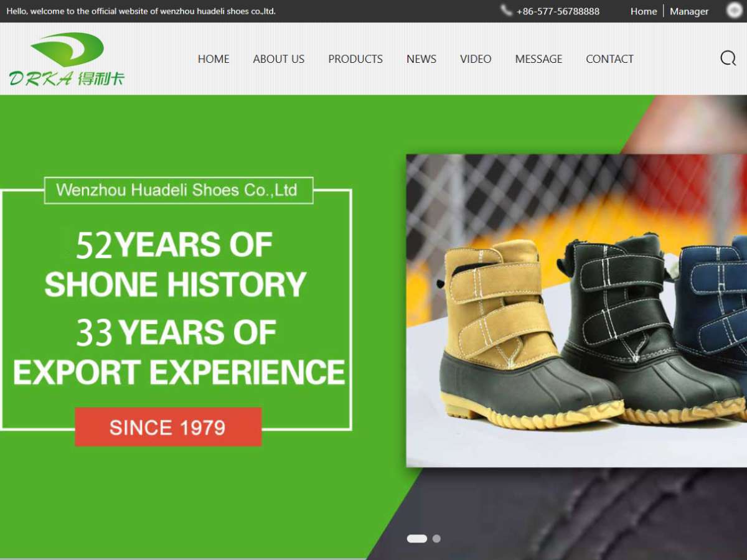The height and width of the screenshot is (560, 747).
Task: Click the top bar Home link
Action: 644,11
